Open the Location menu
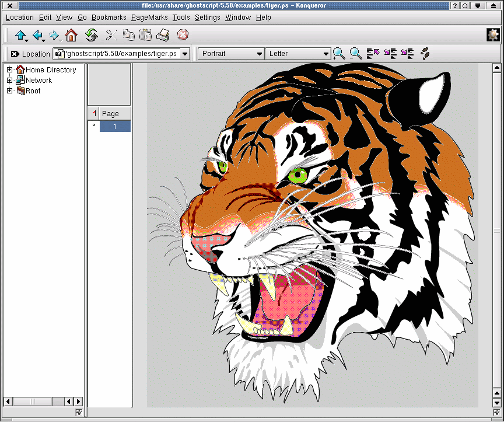 (x=20, y=18)
